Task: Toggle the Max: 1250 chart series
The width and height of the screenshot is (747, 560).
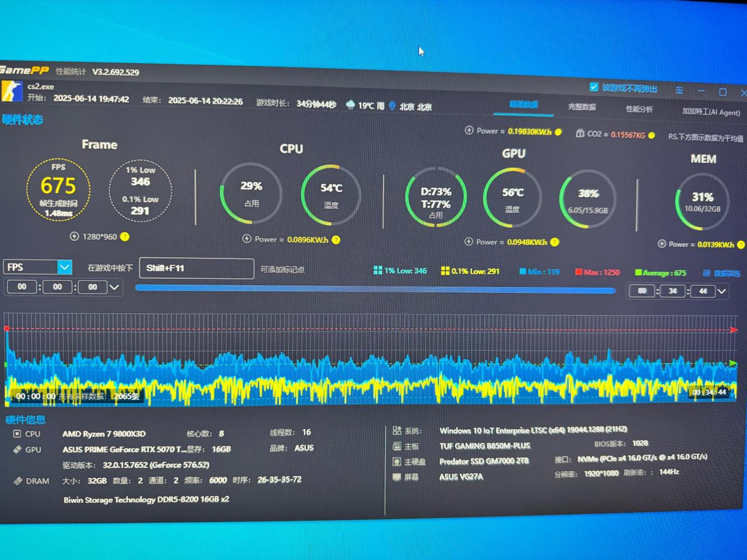Action: point(597,272)
